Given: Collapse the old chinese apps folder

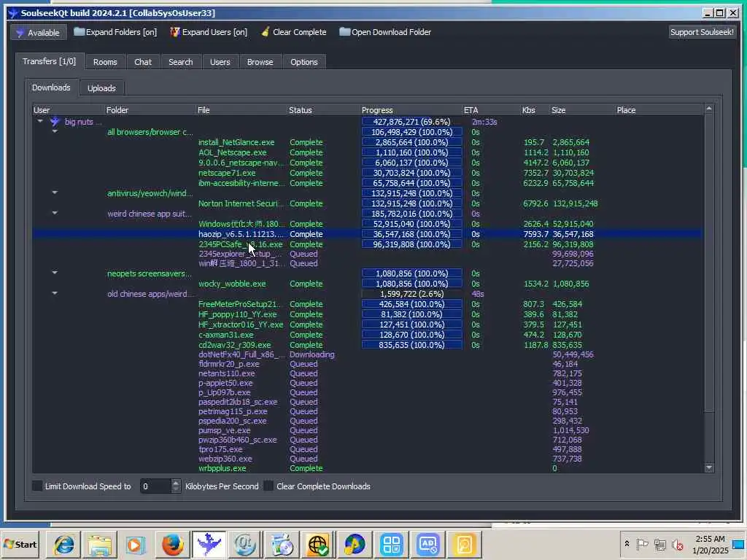Looking at the screenshot, I should [x=55, y=293].
